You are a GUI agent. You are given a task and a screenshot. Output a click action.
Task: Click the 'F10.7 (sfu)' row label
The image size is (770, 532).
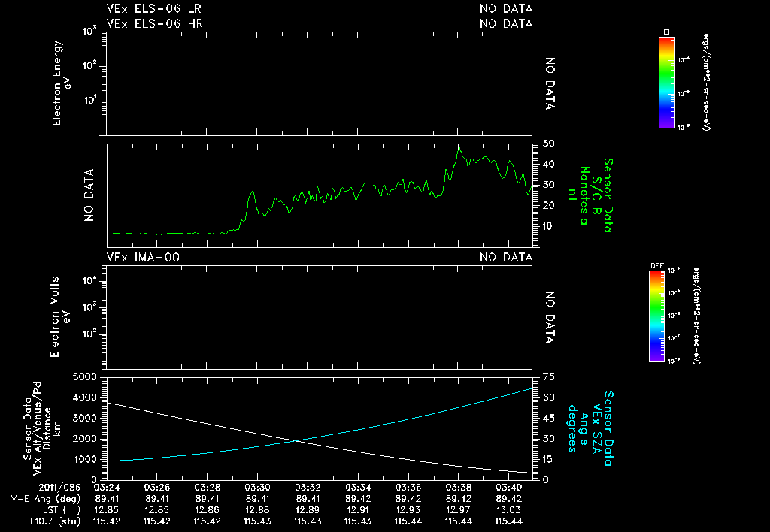(x=55, y=521)
